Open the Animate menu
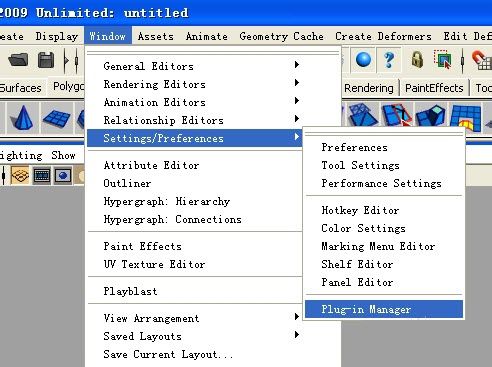Screen dimensions: 492x367 [x=207, y=36]
